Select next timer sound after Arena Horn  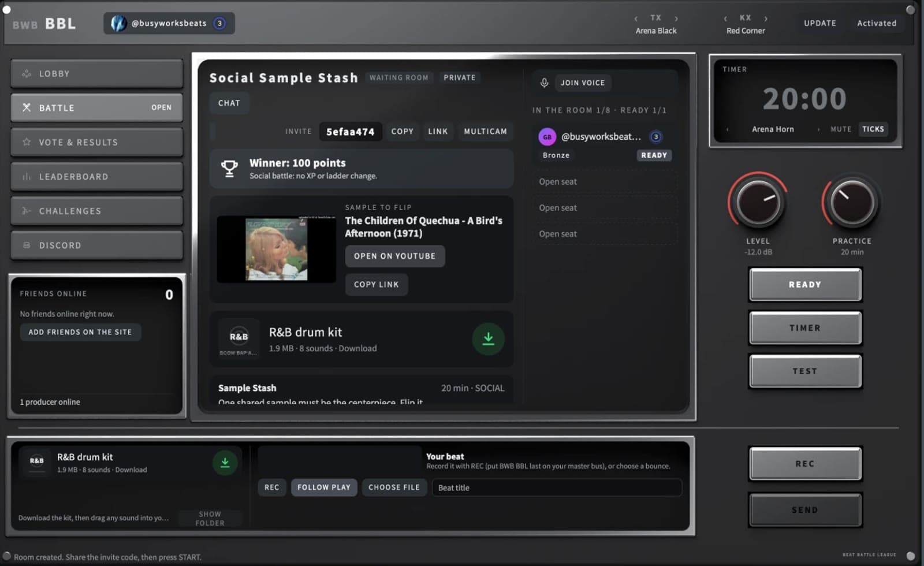pos(818,129)
